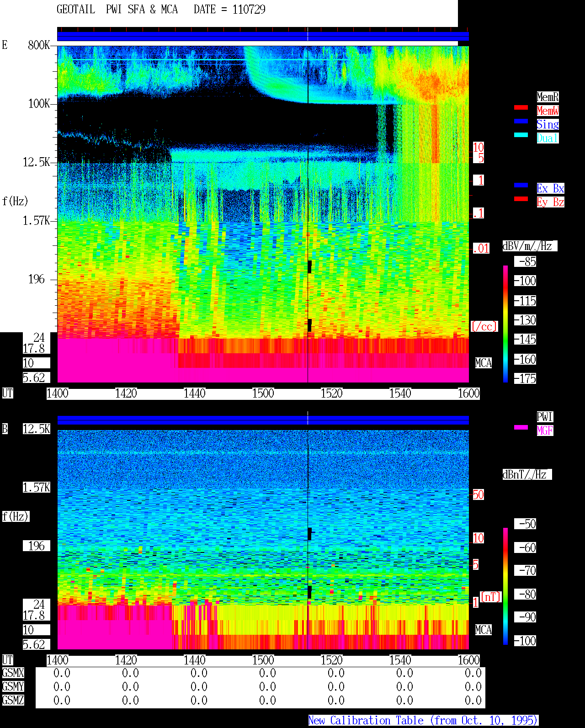Click the Dual legend label
The width and height of the screenshot is (585, 728).
(x=548, y=138)
